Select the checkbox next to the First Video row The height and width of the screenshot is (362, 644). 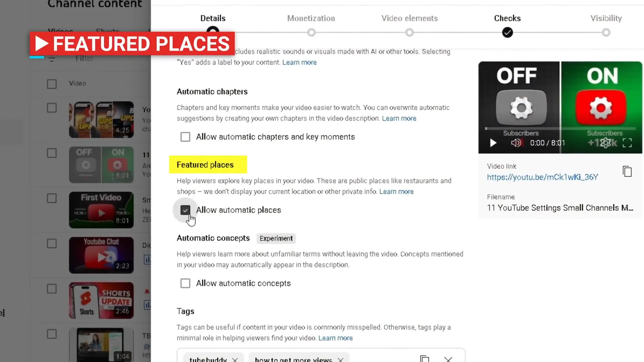pyautogui.click(x=52, y=198)
